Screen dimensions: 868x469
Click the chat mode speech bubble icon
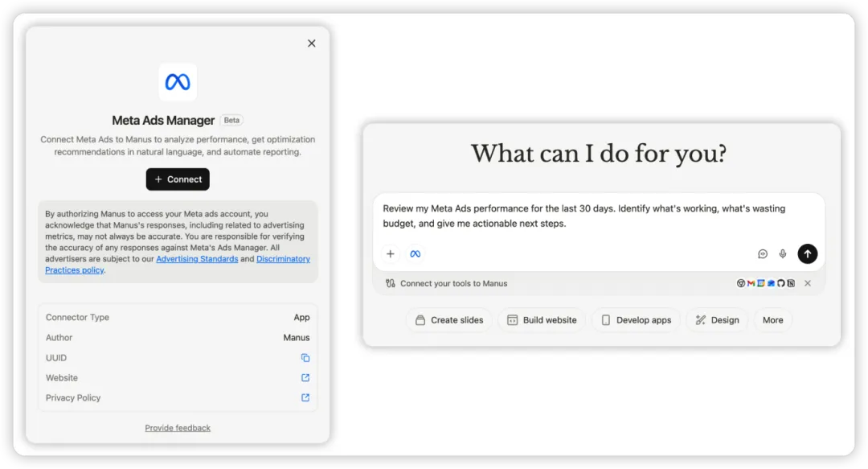tap(763, 254)
